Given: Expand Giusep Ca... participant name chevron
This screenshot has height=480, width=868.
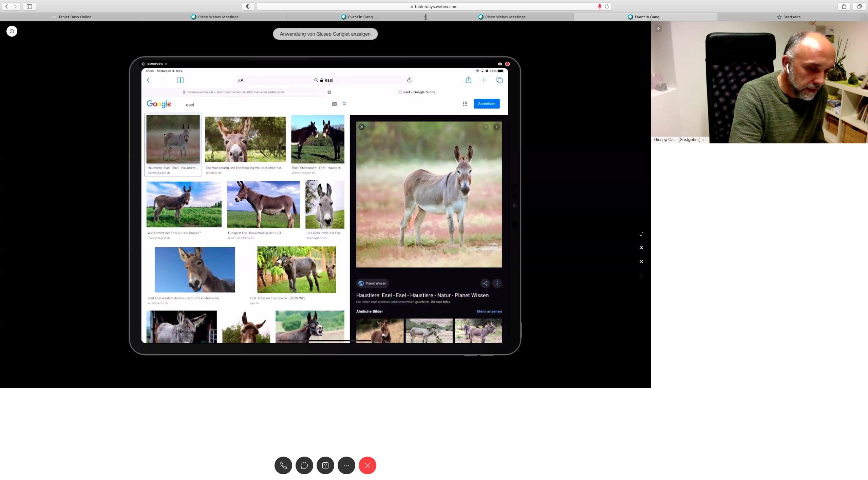Looking at the screenshot, I should (704, 140).
